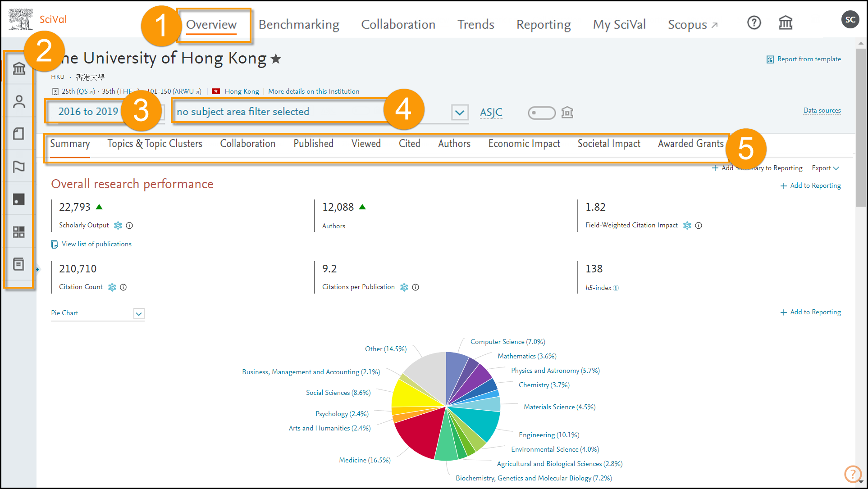
Task: Click the ASJC classification selector
Action: pyautogui.click(x=491, y=113)
